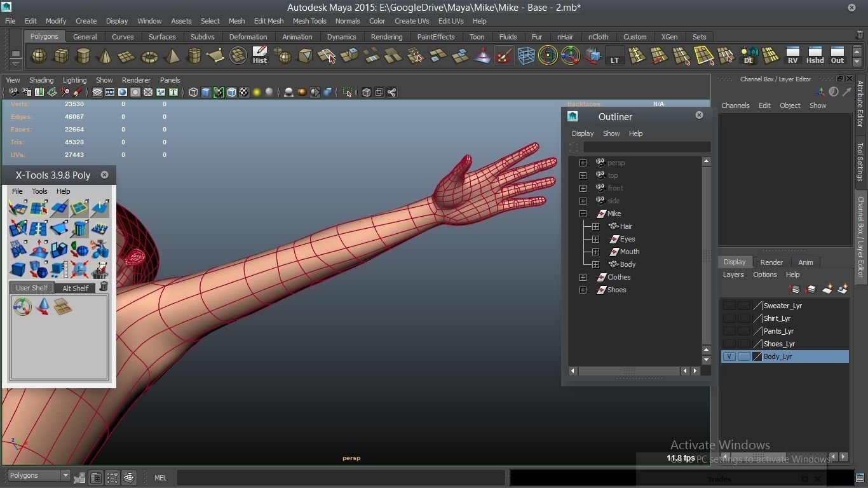Toggle visibility of Shoes_Lyr layer
This screenshot has height=488, width=868.
[x=729, y=344]
